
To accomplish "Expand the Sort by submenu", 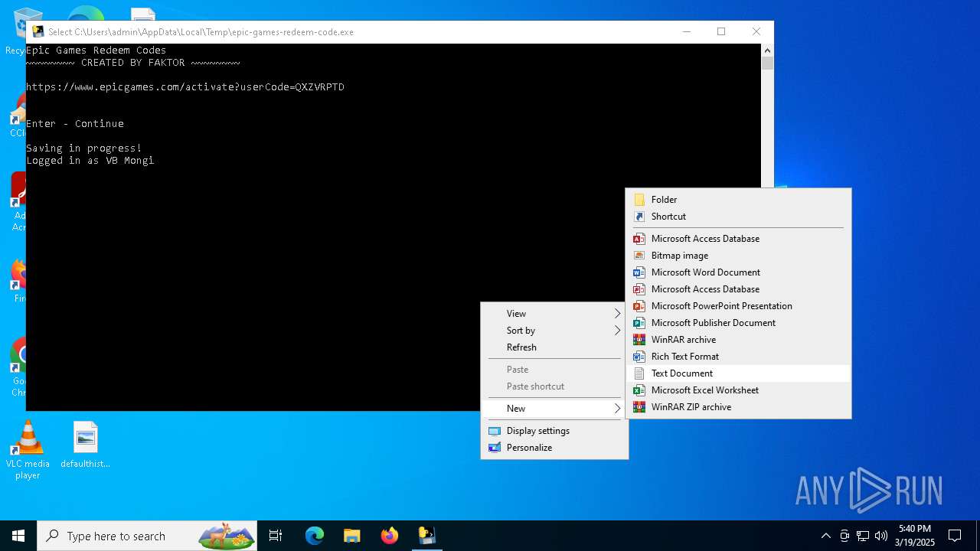I will point(554,331).
